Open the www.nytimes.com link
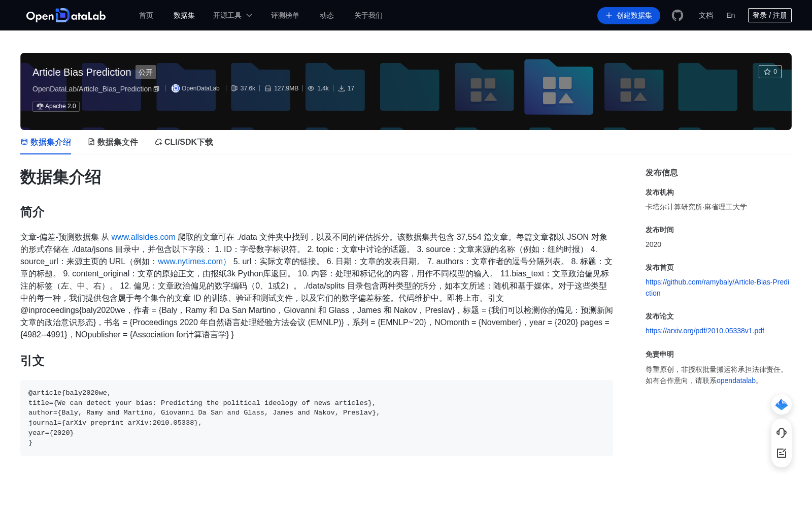 [193, 262]
